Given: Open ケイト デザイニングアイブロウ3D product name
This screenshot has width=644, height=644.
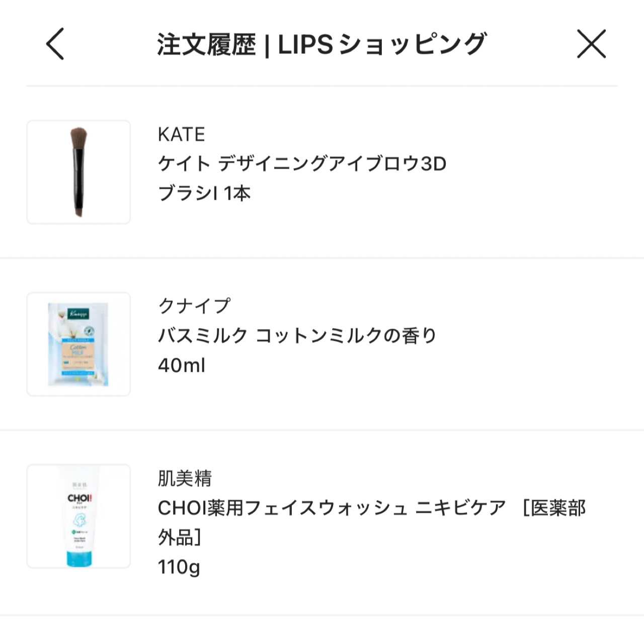Looking at the screenshot, I should 302,164.
